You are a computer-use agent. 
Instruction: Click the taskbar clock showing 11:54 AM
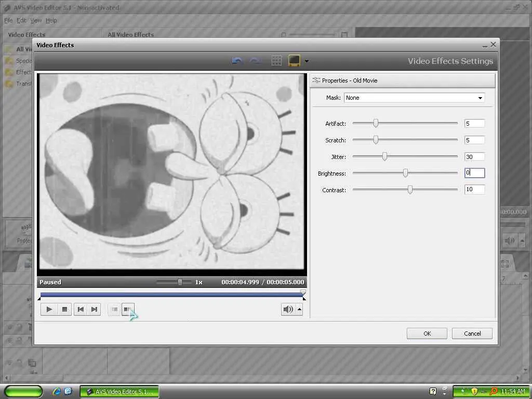[513, 392]
